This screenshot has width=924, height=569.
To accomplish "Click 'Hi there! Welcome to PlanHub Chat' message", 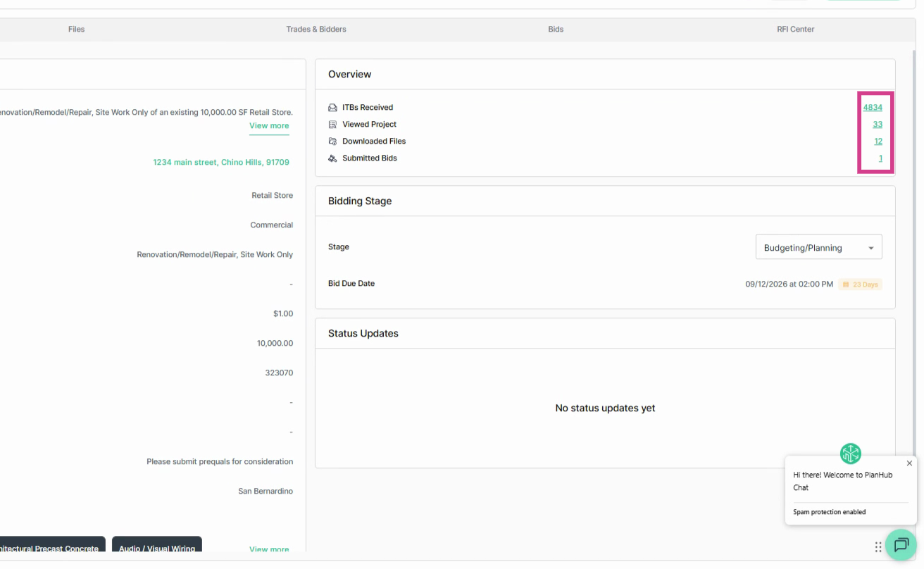I will click(x=843, y=482).
